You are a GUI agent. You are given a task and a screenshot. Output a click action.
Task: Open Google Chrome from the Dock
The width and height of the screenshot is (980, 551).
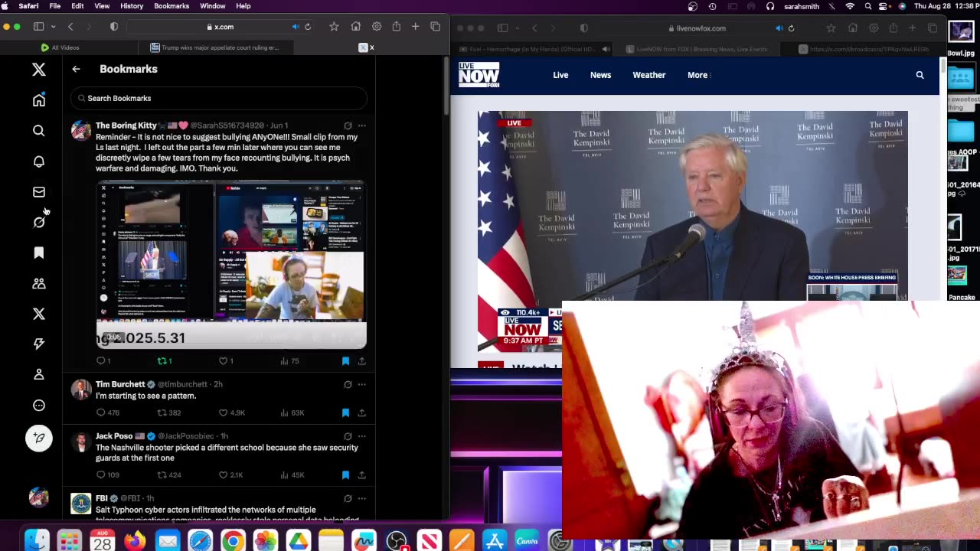[x=233, y=541]
